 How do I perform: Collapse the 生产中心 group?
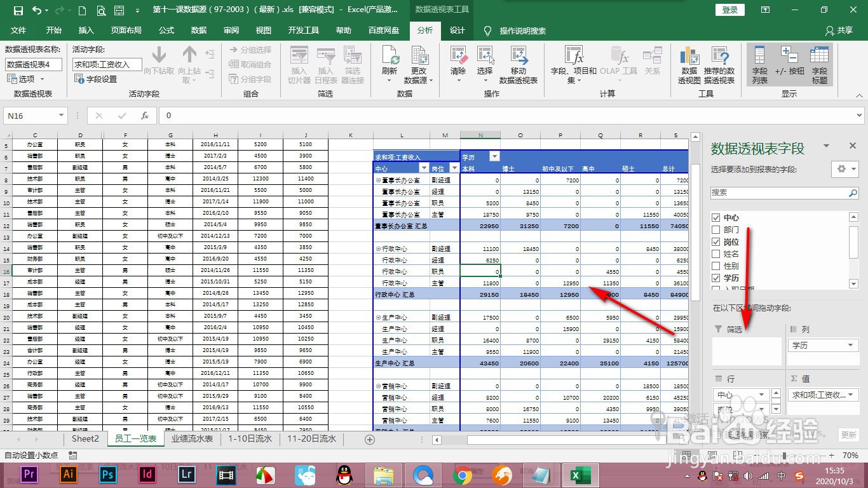(x=378, y=317)
